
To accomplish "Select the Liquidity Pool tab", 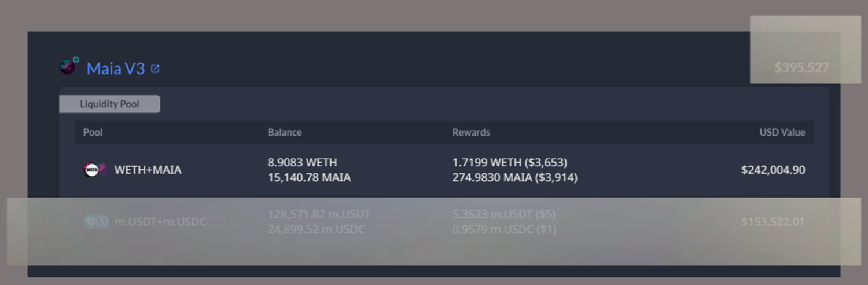I will [x=109, y=104].
